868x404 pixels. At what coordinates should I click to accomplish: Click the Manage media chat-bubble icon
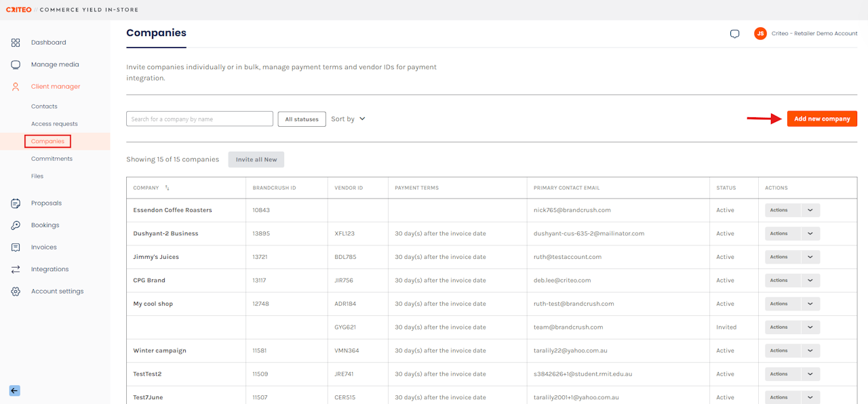point(16,64)
